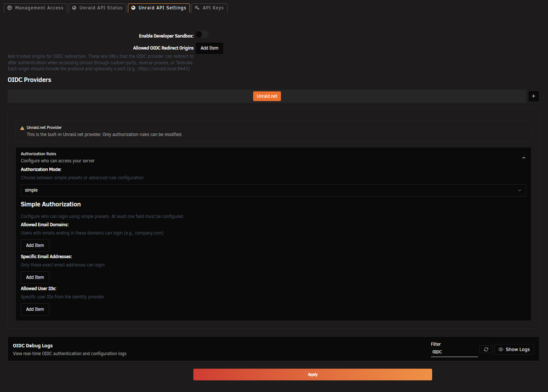Screen dimensions: 548x392
Task: Click the Show Logs button
Action: pyautogui.click(x=514, y=349)
